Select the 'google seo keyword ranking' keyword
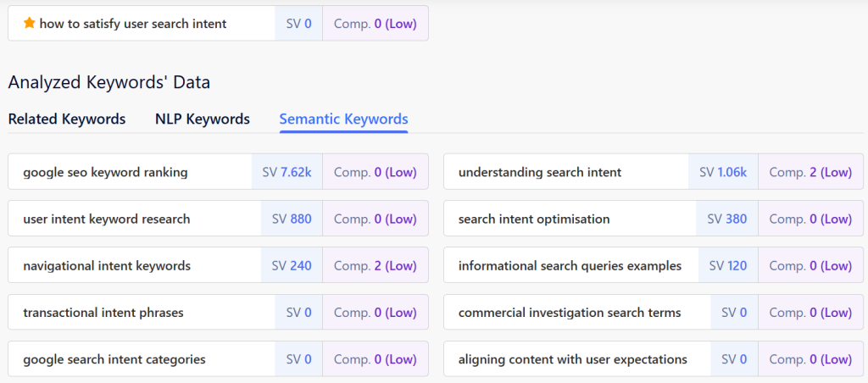The image size is (868, 383). click(x=105, y=173)
